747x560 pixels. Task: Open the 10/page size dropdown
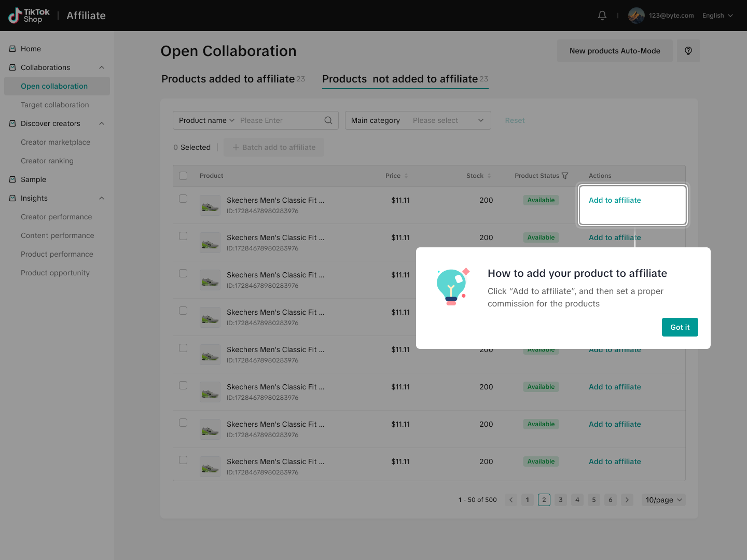(x=663, y=500)
